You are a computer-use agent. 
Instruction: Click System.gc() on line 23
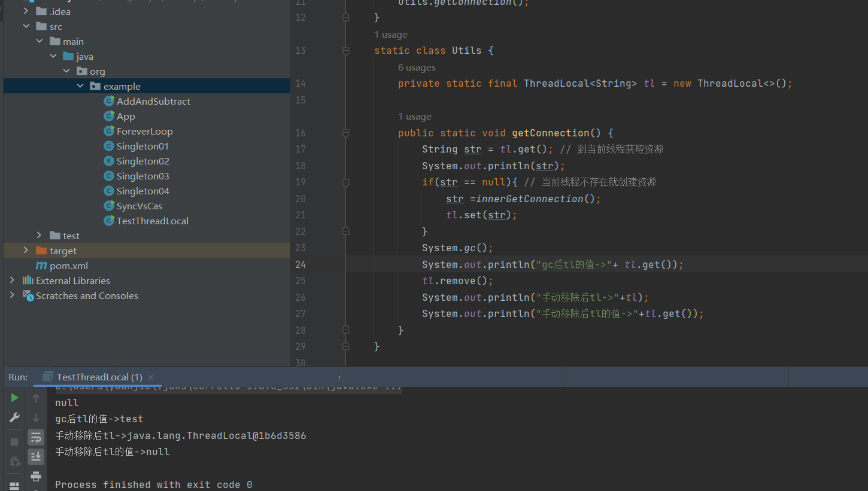tap(457, 248)
